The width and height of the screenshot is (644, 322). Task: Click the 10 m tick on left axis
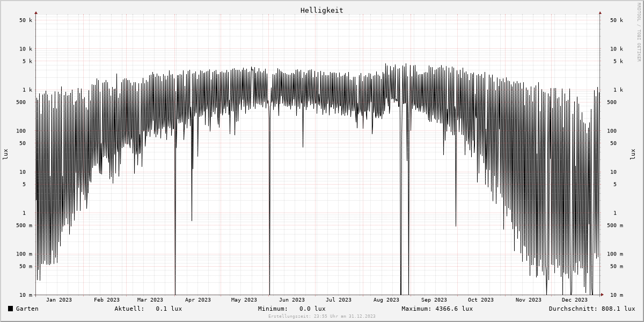point(26,295)
